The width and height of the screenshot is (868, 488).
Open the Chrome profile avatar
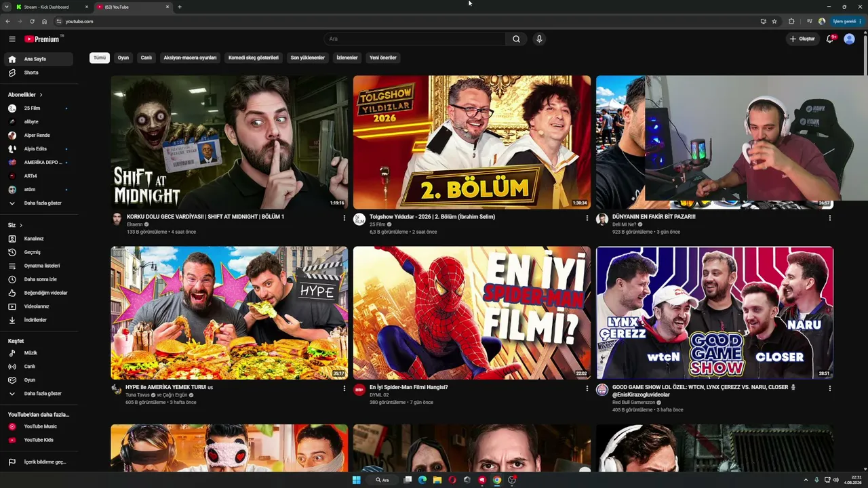[x=822, y=22]
